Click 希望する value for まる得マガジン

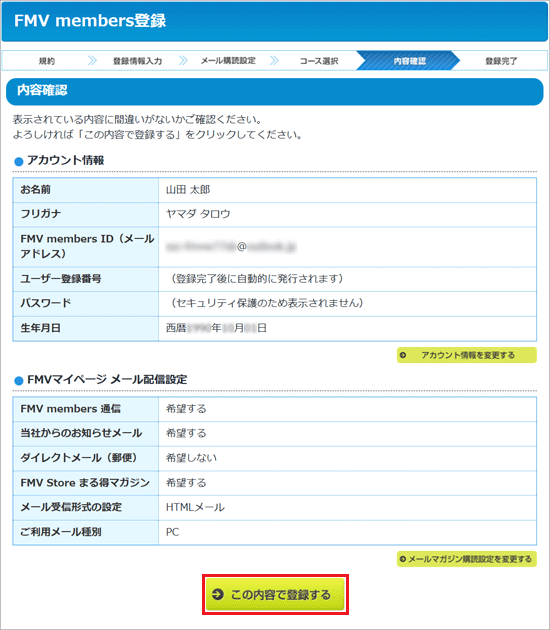tap(186, 483)
